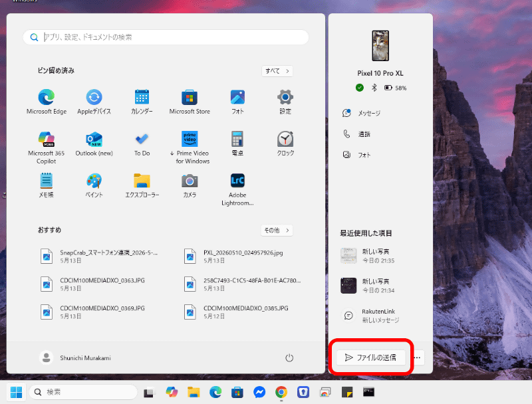Image resolution: width=532 pixels, height=404 pixels.
Task: Open 設定 gear icon in pinned apps
Action: tap(285, 102)
